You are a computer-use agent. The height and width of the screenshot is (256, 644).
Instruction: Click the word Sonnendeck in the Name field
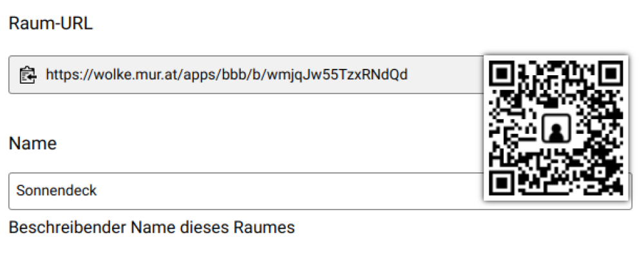tap(57, 190)
